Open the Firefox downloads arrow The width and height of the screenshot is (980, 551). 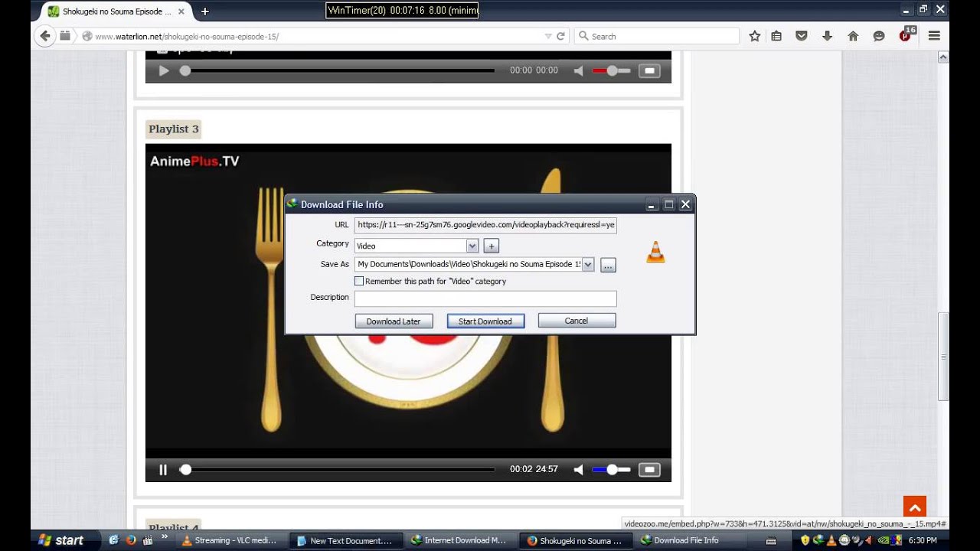pos(827,36)
